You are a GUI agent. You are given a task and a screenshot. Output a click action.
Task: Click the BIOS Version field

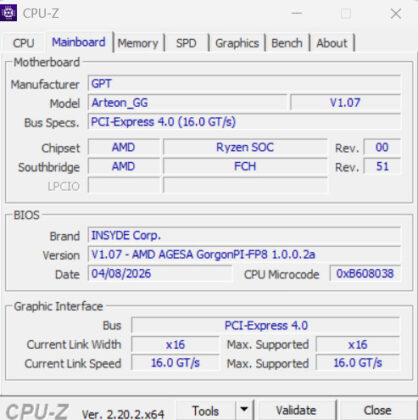pos(244,254)
